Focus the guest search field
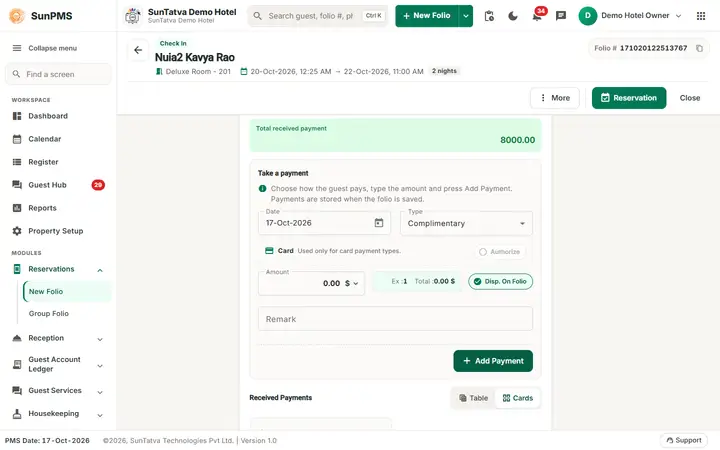The image size is (720, 450). tap(318, 16)
